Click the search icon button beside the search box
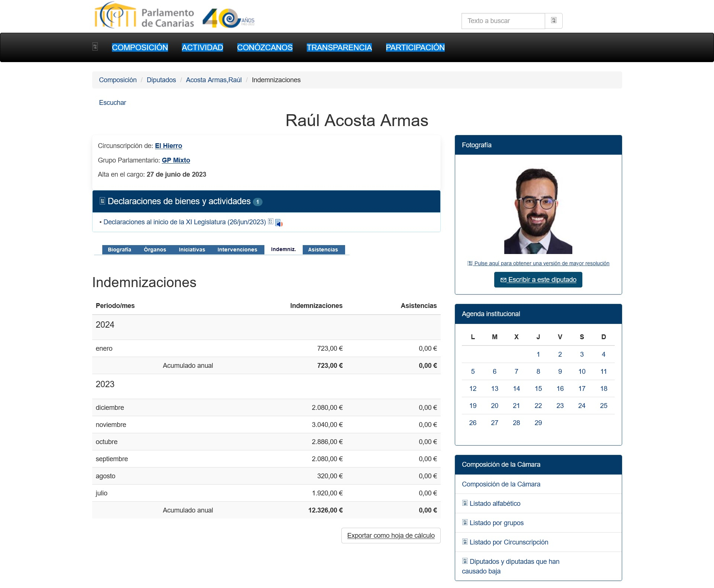The height and width of the screenshot is (588, 714). (x=553, y=21)
